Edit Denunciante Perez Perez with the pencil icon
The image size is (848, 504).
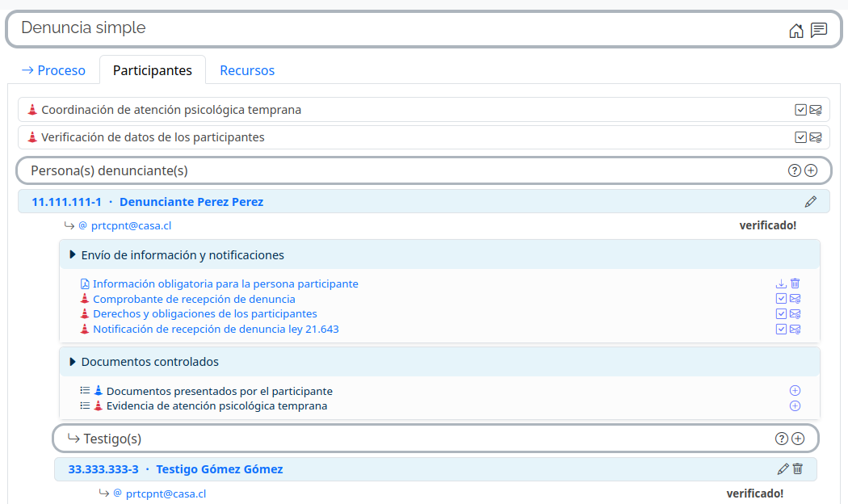(x=811, y=202)
